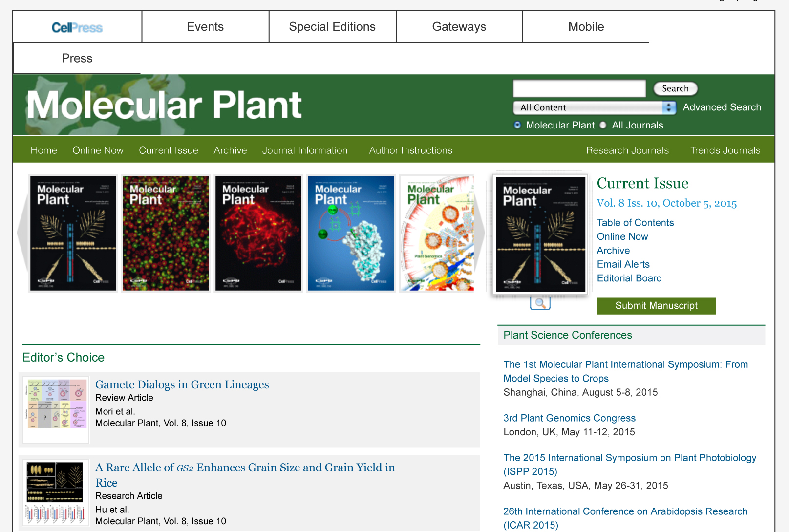Screen dimensions: 789x532
Task: Go to Home in the green navigation bar
Action: point(43,150)
